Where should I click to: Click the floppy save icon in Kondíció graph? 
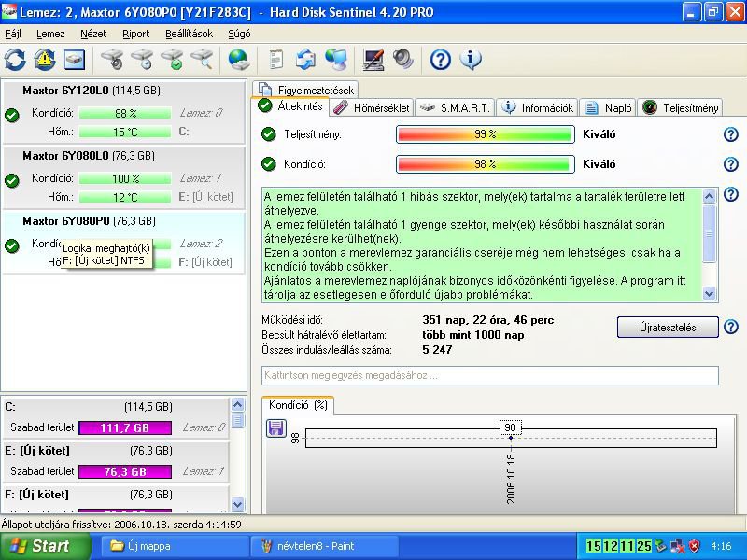(x=275, y=428)
